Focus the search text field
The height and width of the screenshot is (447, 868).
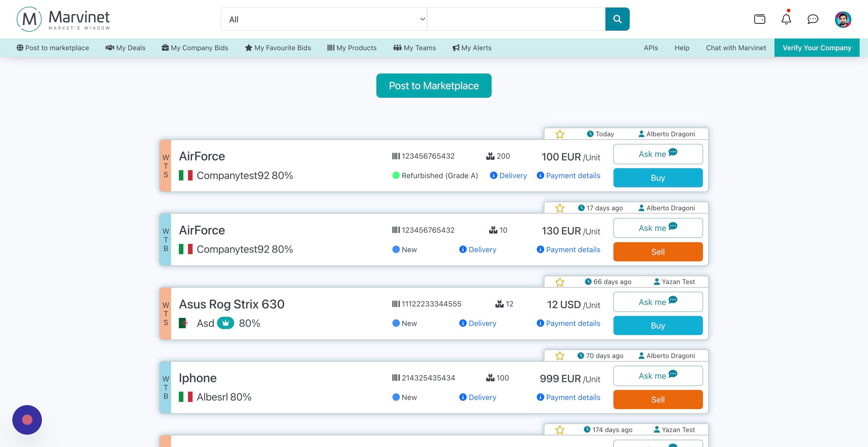(516, 19)
